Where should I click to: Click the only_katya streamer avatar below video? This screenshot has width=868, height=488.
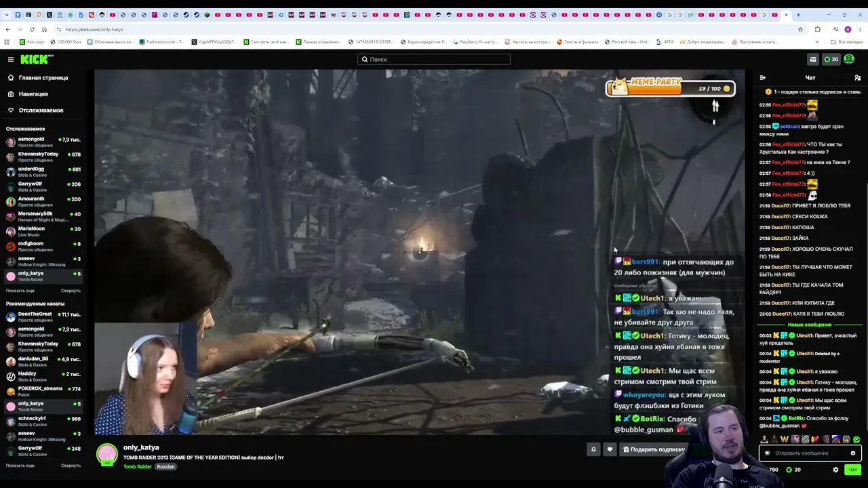point(106,455)
